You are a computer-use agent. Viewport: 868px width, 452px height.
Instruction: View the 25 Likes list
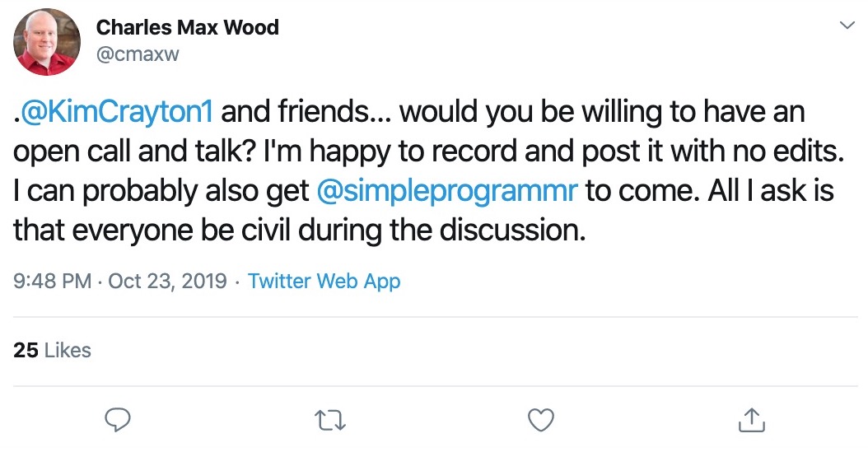[52, 350]
